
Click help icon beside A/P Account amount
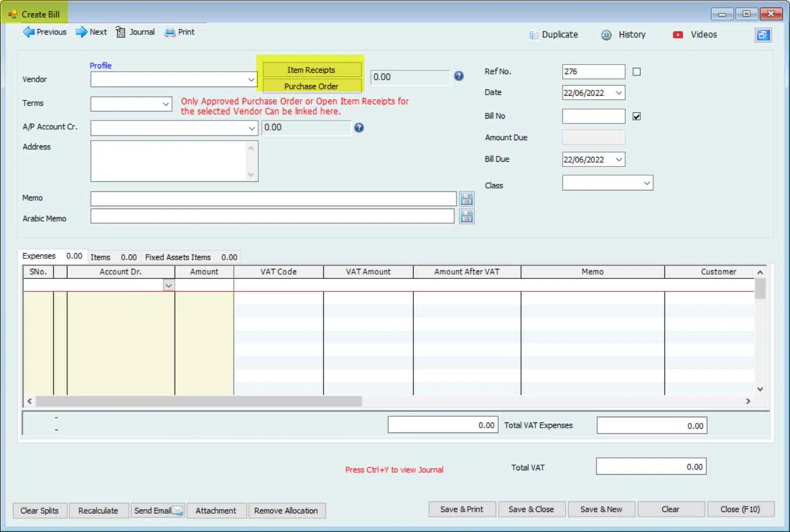(359, 128)
